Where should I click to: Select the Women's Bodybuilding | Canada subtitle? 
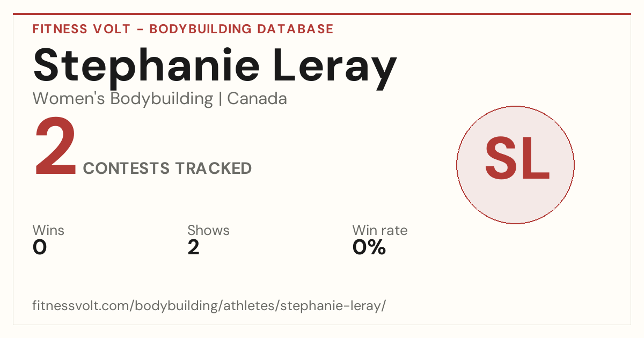(160, 99)
